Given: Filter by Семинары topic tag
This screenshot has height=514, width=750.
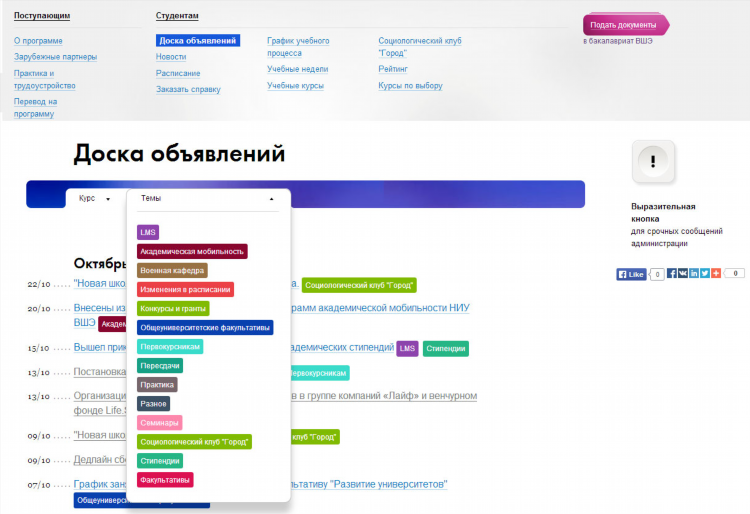Looking at the screenshot, I should (159, 423).
